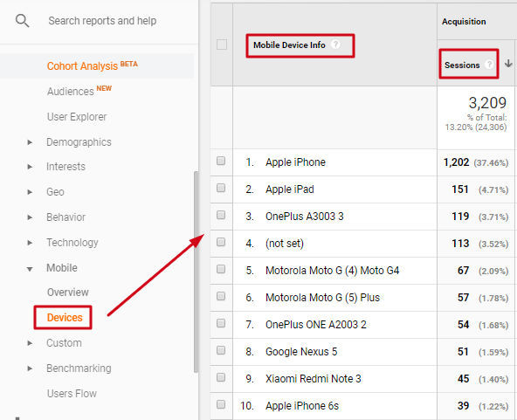Open the Benchmarking menu label
Screen dimensions: 517x420
tap(79, 368)
